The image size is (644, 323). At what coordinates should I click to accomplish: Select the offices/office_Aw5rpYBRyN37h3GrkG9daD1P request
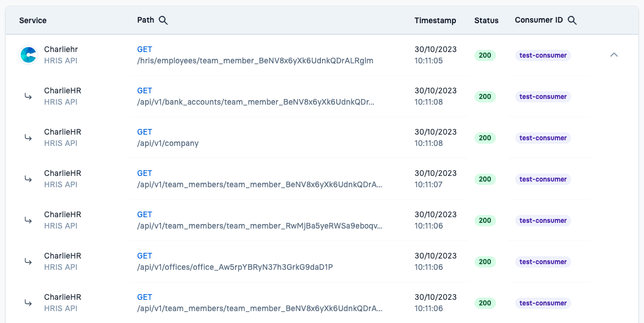(x=235, y=267)
